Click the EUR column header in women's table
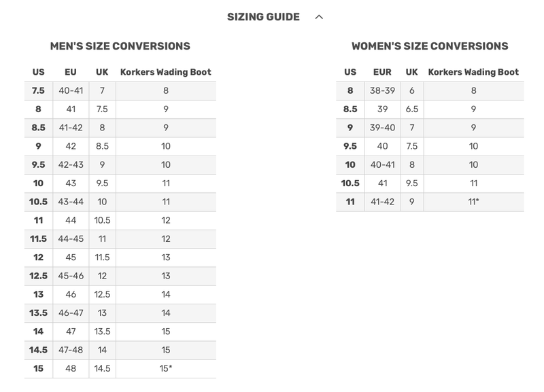 pyautogui.click(x=381, y=70)
